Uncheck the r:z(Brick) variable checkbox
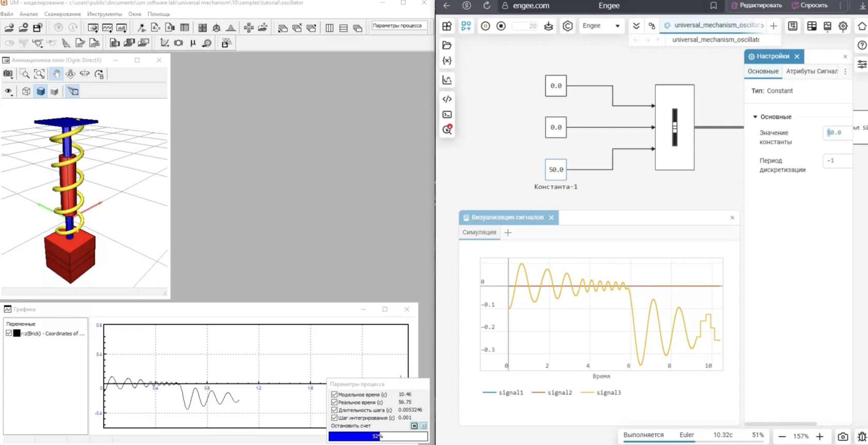The height and width of the screenshot is (445, 868). click(x=9, y=333)
